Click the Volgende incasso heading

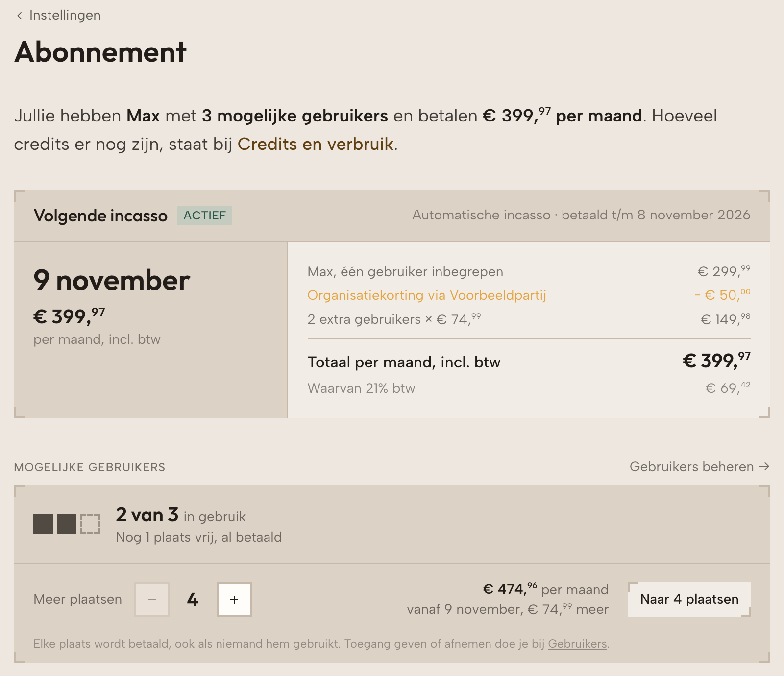point(100,216)
